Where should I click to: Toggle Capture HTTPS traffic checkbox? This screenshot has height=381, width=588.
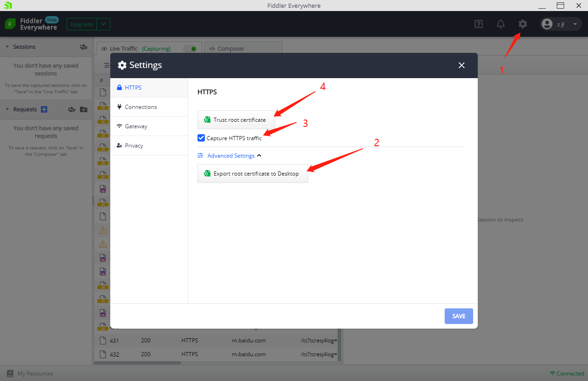[x=201, y=138]
